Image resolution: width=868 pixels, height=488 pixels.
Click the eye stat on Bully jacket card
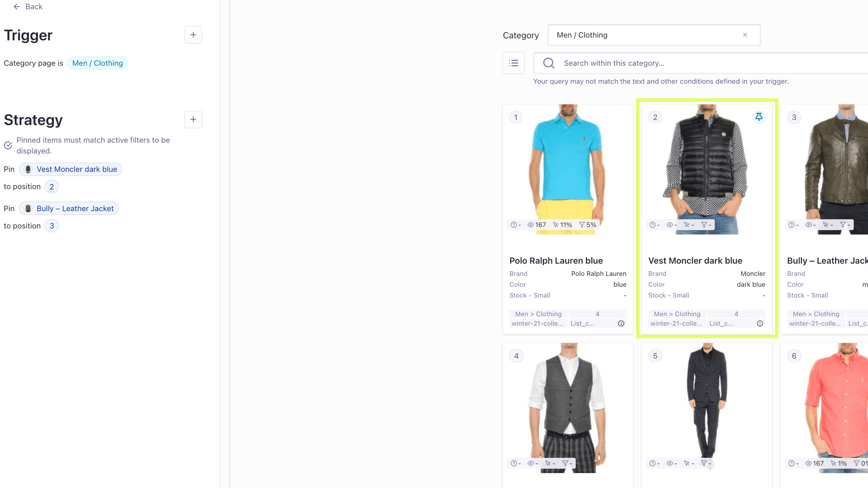point(811,225)
